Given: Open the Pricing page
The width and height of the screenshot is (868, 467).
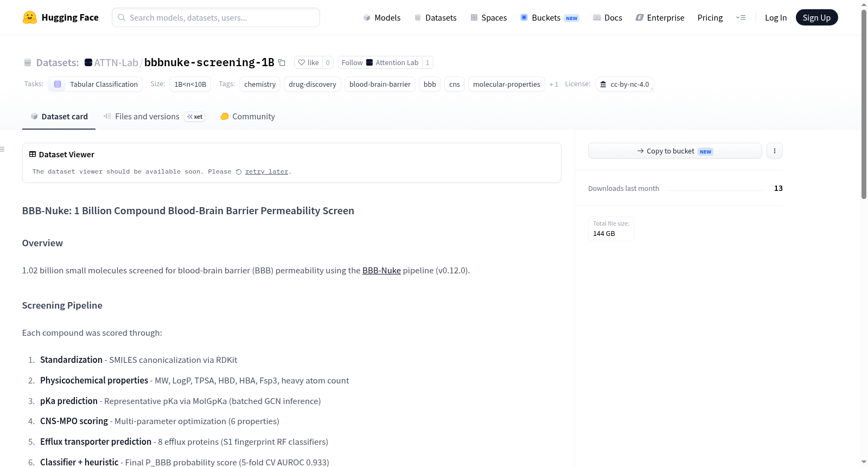Looking at the screenshot, I should [x=710, y=17].
